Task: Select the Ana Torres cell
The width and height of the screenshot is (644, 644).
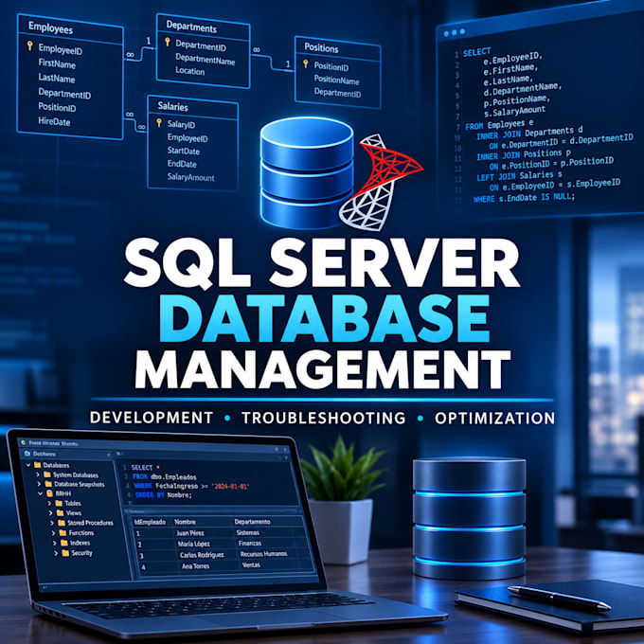Action: 195,566
